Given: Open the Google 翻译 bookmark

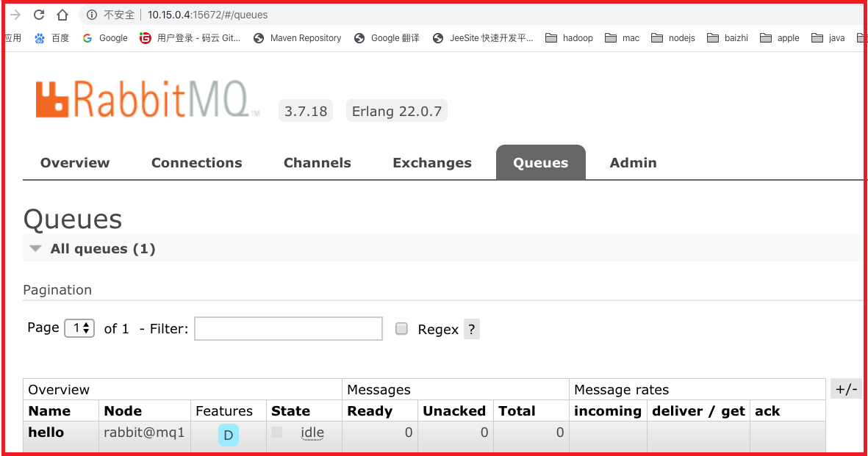Looking at the screenshot, I should (387, 38).
